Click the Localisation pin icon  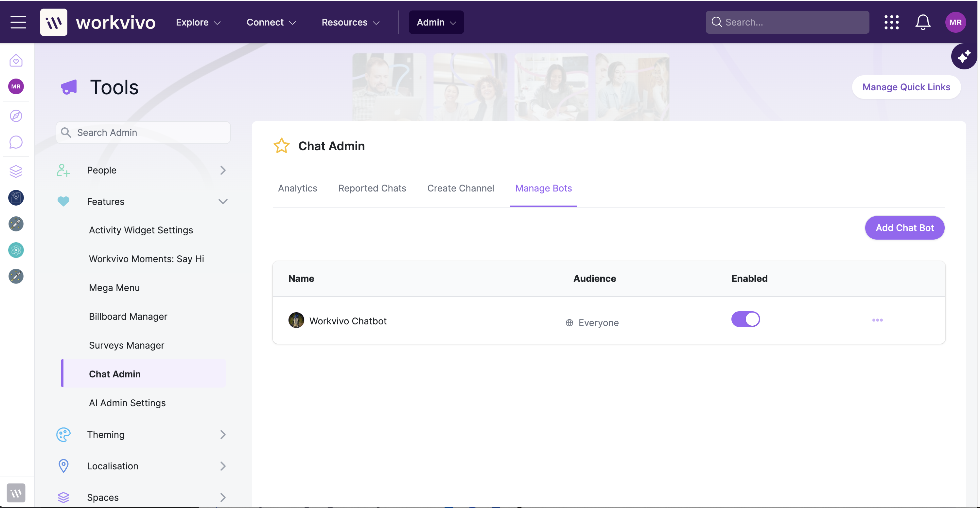tap(63, 466)
